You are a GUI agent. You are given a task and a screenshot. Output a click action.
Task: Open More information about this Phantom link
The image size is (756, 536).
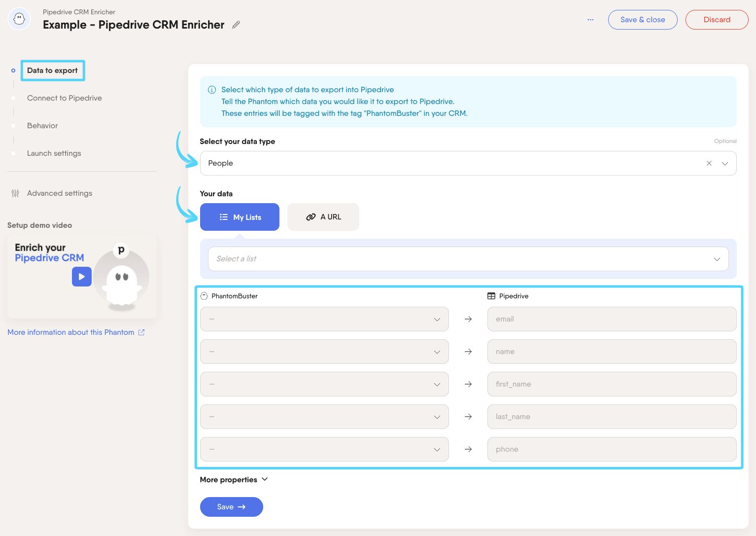71,332
